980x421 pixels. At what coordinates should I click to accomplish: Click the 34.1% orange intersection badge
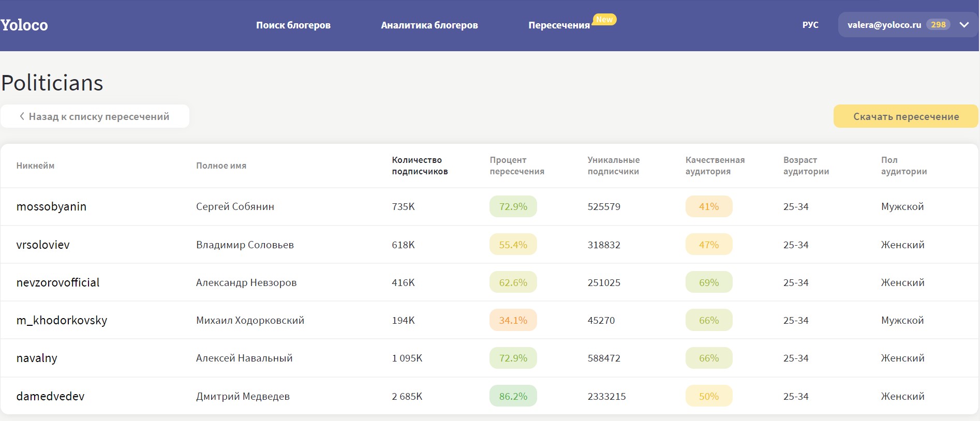tap(513, 320)
